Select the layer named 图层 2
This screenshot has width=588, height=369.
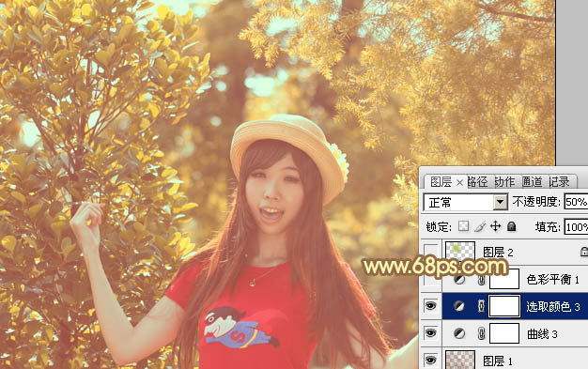click(x=498, y=252)
